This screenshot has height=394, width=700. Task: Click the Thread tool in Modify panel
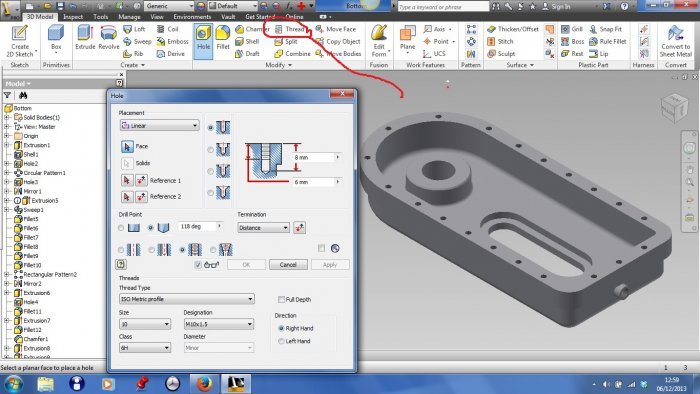289,29
